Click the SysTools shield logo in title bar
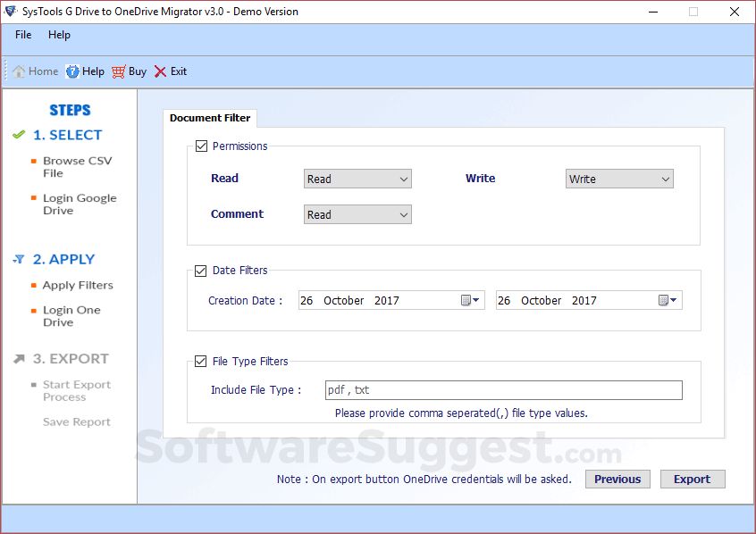Screen dimensions: 756x534 tap(11, 11)
